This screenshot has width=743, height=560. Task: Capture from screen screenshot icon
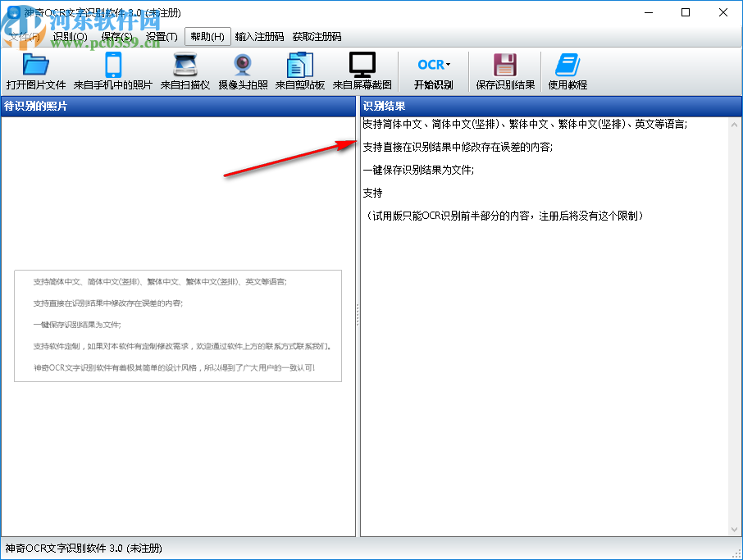click(362, 71)
